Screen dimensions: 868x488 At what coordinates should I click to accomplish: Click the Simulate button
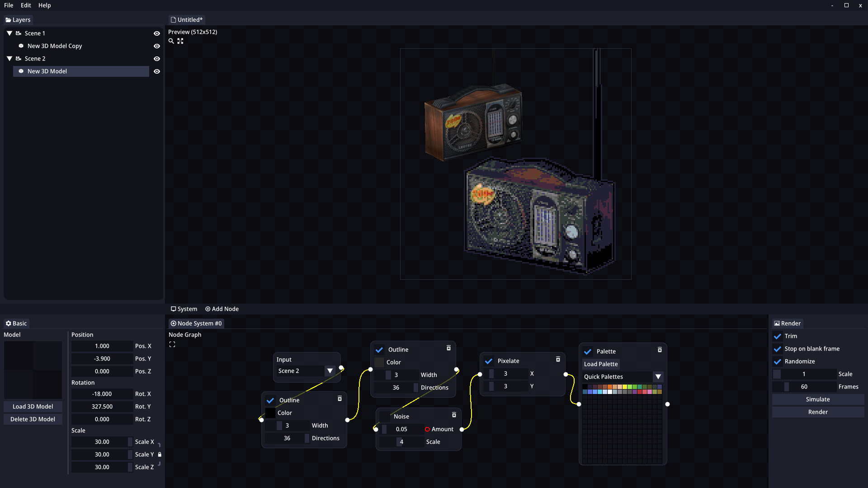[x=817, y=399]
